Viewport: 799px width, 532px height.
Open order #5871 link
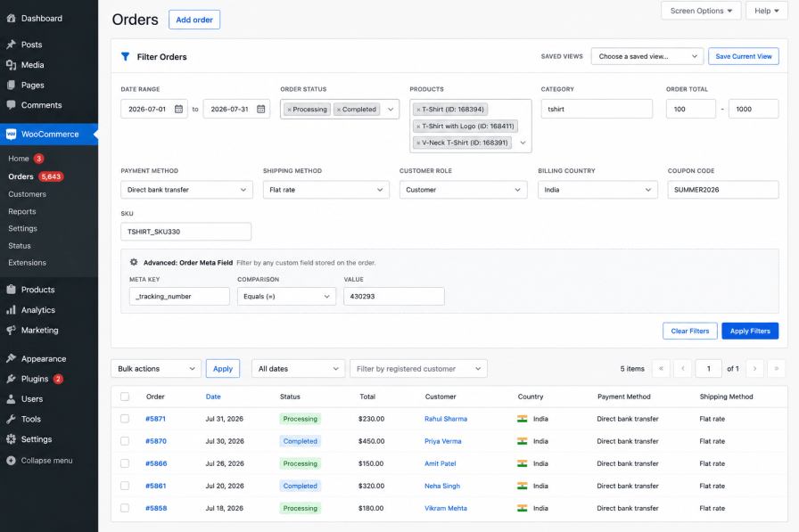pyautogui.click(x=155, y=419)
